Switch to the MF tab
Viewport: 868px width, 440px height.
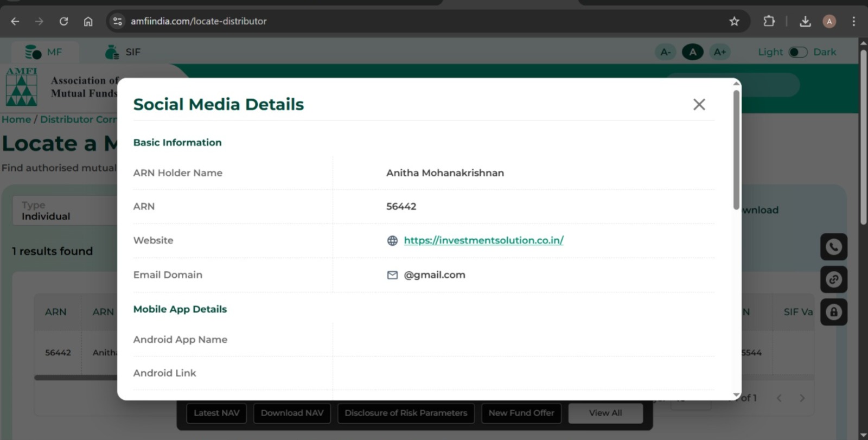coord(44,52)
